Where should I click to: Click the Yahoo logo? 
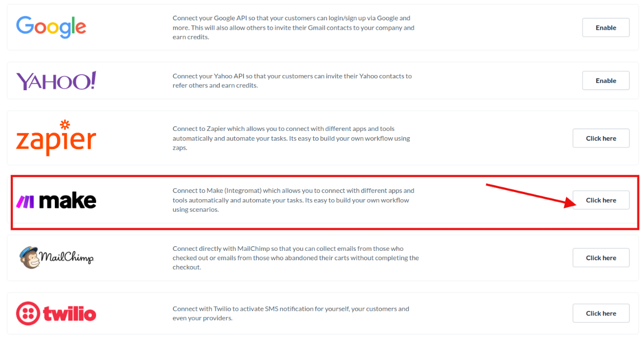[56, 81]
